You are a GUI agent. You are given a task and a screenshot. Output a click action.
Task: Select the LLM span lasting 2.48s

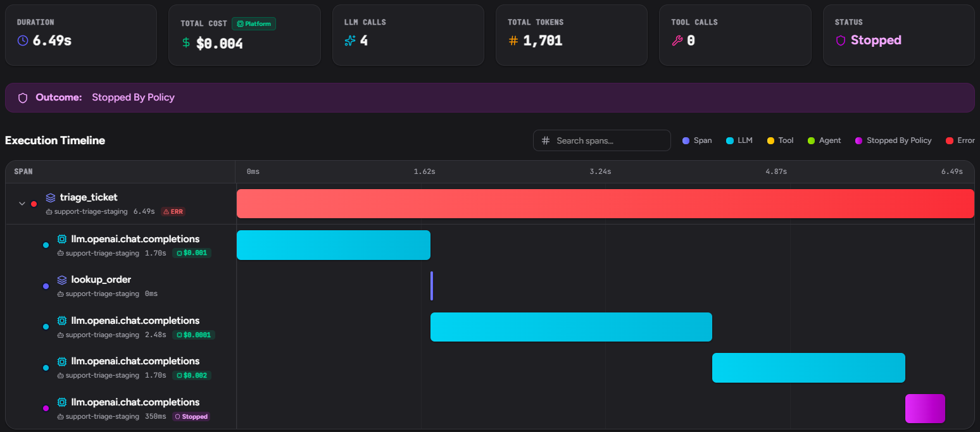click(120, 326)
